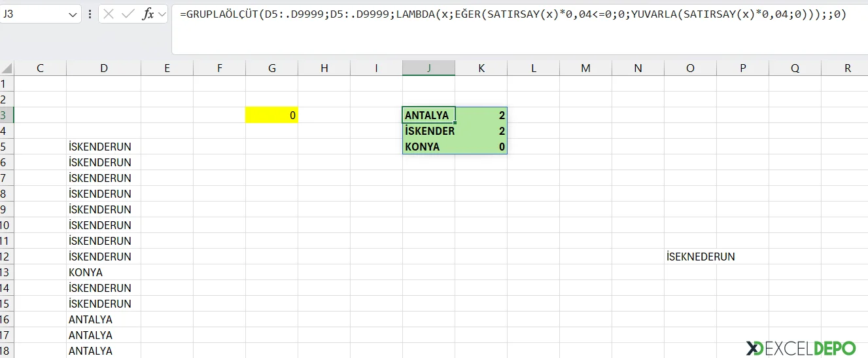
Task: Select column R header
Action: point(847,68)
